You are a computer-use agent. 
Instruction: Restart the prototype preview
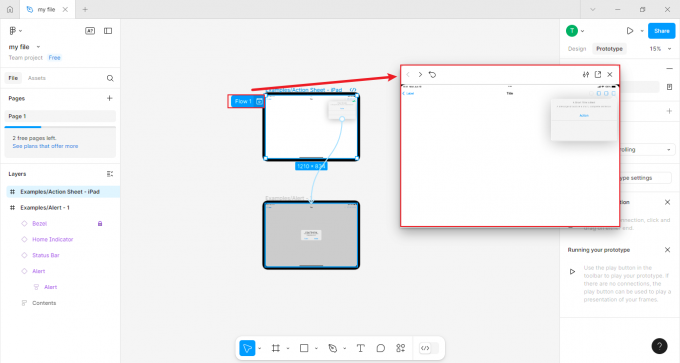(x=432, y=75)
